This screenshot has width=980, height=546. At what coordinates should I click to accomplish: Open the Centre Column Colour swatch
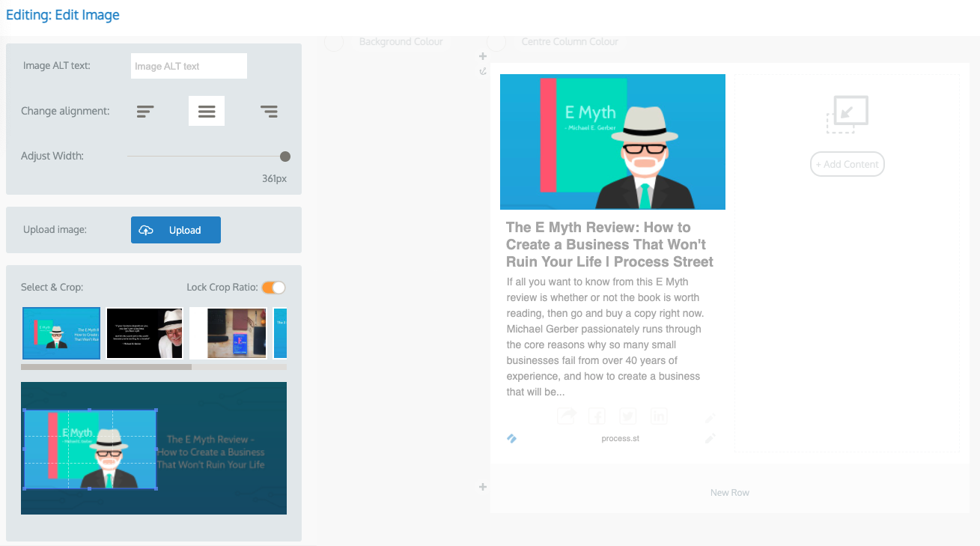pyautogui.click(x=496, y=42)
